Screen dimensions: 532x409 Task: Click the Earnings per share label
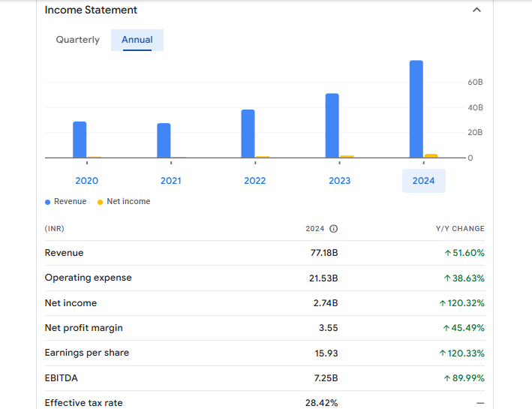(x=87, y=353)
